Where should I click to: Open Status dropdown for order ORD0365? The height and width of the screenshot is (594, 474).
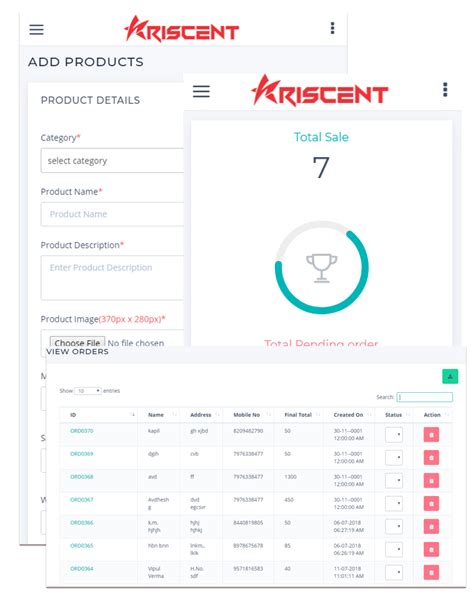(x=394, y=549)
